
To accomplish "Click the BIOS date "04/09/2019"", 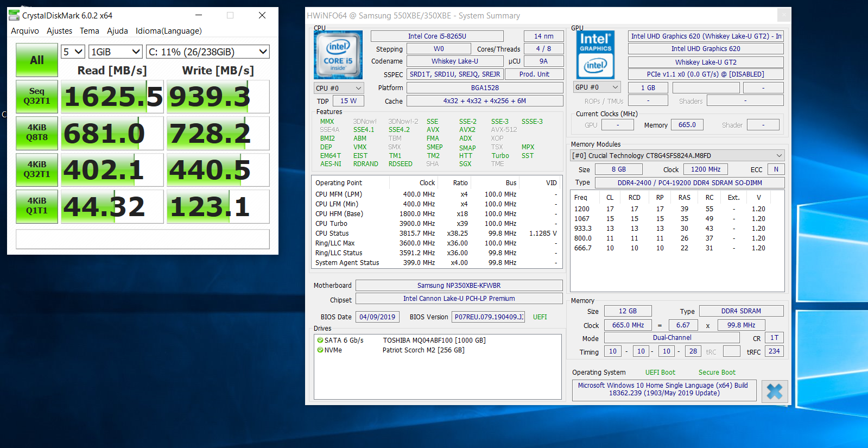I will click(377, 317).
